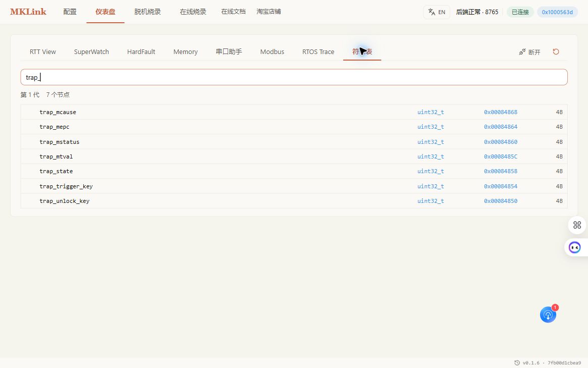Click the 已连接 status badge

pyautogui.click(x=520, y=12)
